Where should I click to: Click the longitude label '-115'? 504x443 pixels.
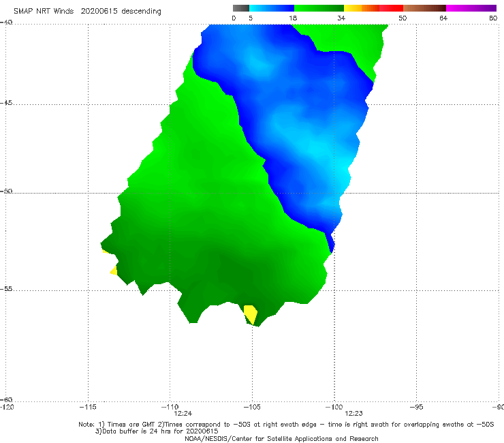[x=88, y=407]
